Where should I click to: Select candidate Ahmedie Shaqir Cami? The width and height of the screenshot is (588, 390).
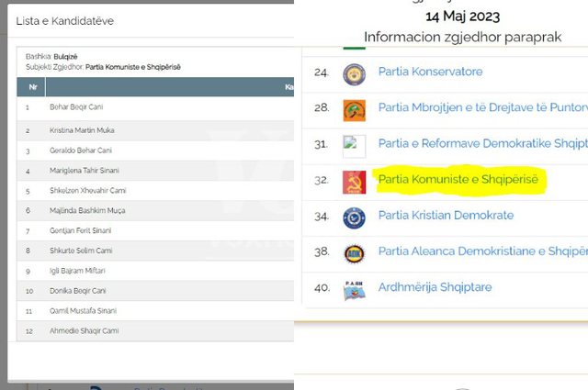coord(84,331)
